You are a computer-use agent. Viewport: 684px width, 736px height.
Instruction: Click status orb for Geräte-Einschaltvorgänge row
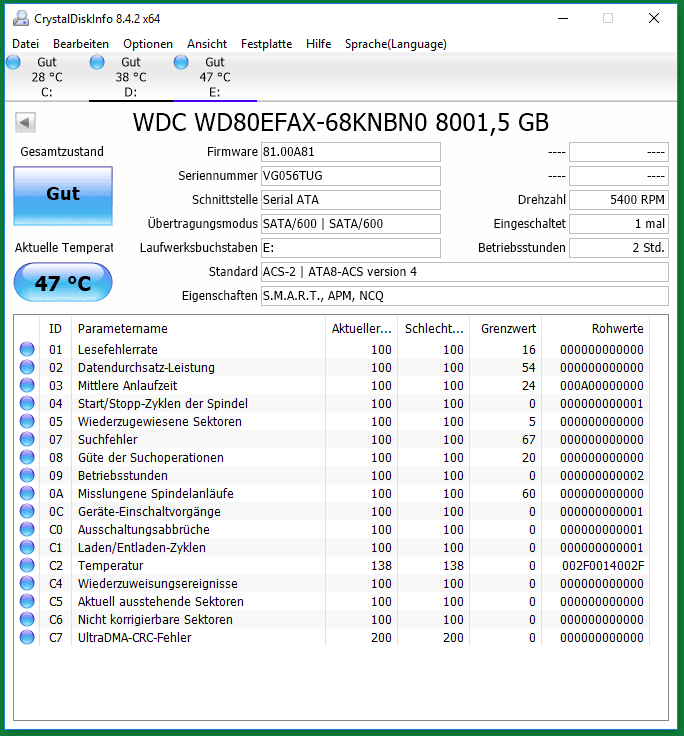pos(27,511)
